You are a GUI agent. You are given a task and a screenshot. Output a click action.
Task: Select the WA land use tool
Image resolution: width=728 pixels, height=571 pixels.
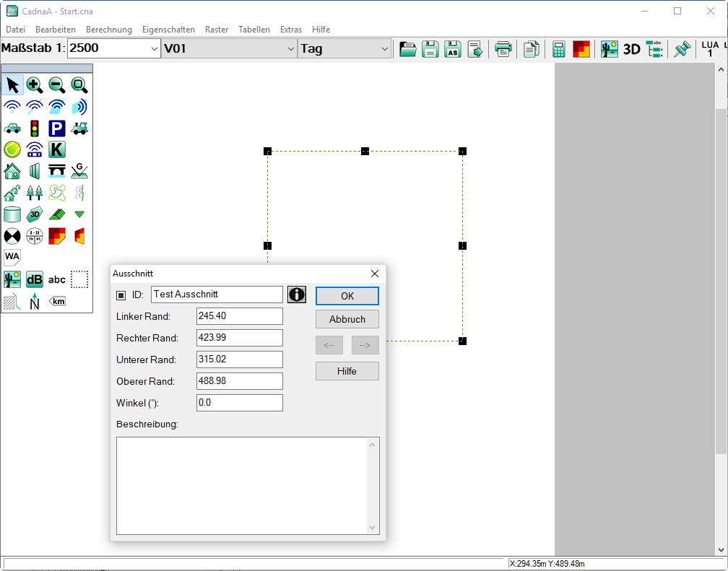(x=12, y=258)
